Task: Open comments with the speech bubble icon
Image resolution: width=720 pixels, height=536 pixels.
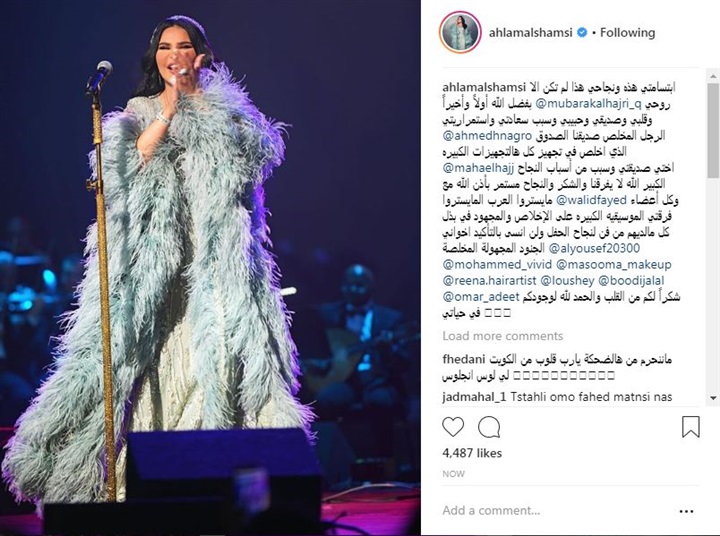Action: (489, 427)
